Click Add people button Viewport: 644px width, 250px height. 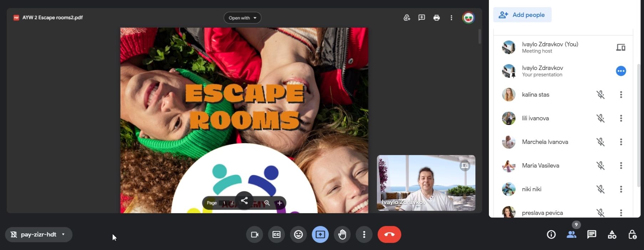click(522, 15)
